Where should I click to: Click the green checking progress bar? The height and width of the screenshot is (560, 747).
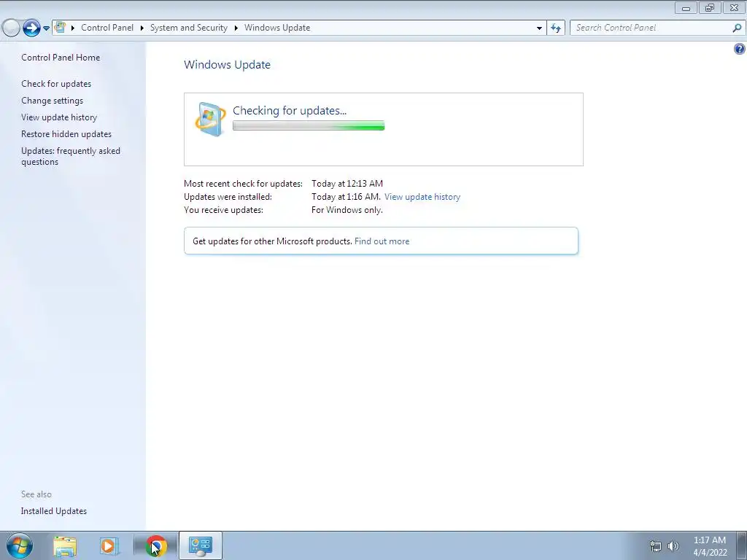coord(309,125)
